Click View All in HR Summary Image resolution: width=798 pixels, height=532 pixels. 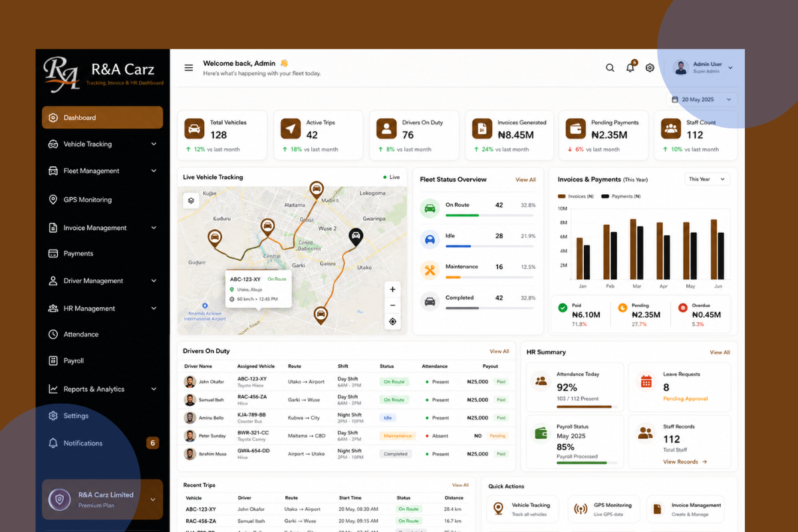(720, 352)
